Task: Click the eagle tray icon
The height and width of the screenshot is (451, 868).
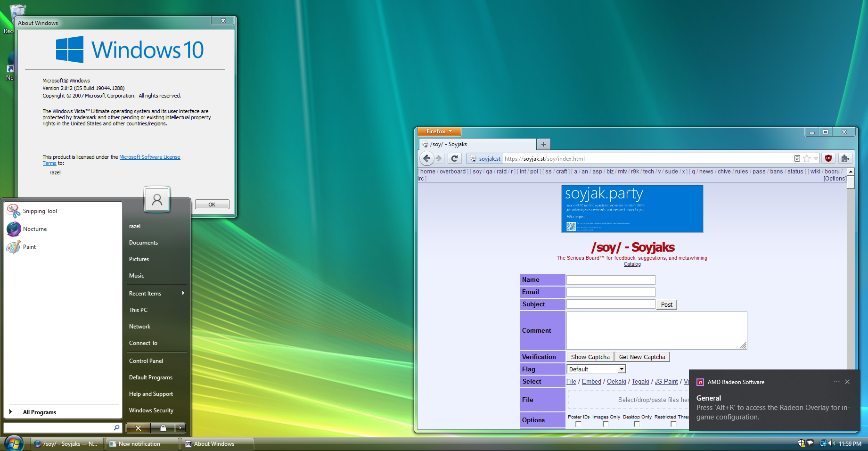Action: point(810,443)
